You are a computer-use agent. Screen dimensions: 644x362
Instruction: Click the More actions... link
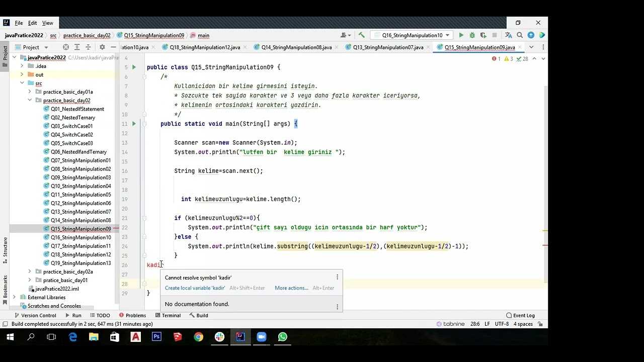click(291, 288)
